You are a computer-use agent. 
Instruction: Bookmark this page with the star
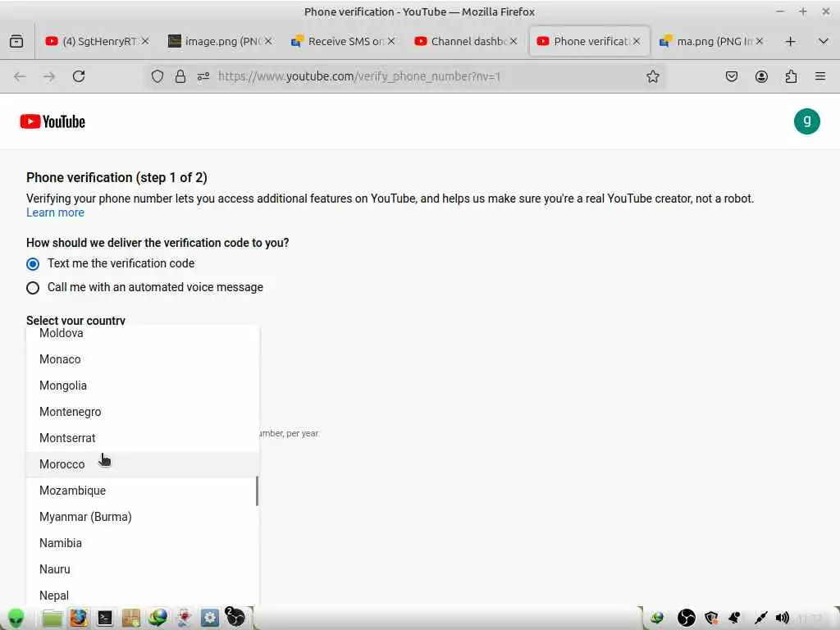click(652, 76)
